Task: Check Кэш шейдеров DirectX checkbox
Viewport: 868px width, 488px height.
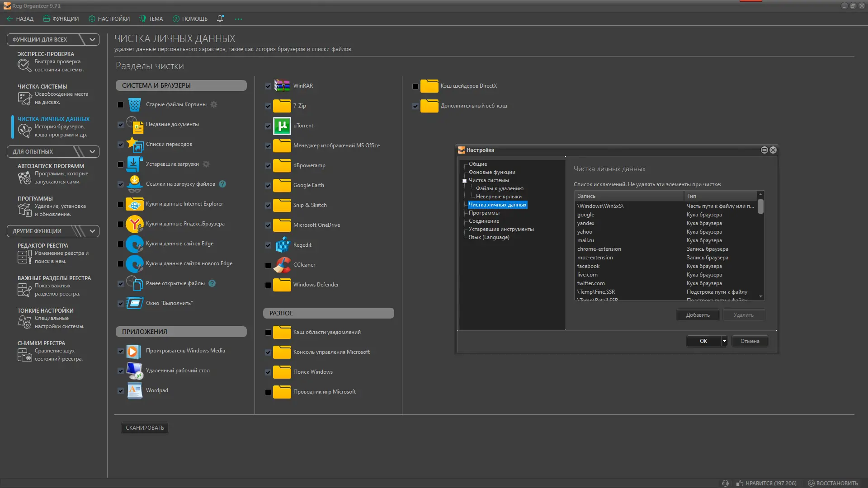Action: point(415,86)
